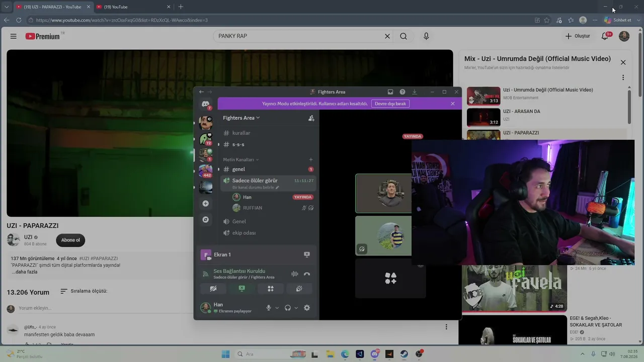Screen dimensions: 644x362
Task: Switch to the second YouTube browser tab
Action: pyautogui.click(x=132, y=7)
